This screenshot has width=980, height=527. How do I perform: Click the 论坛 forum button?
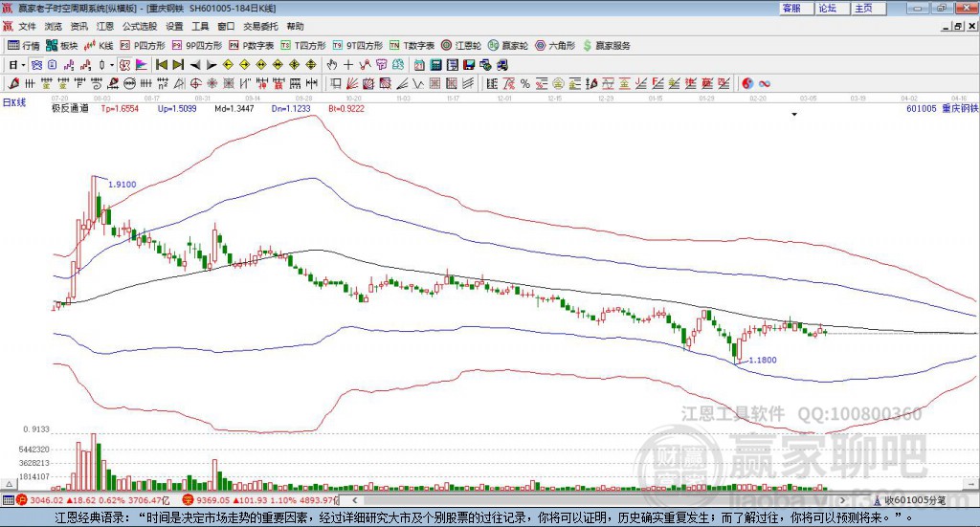(x=833, y=8)
